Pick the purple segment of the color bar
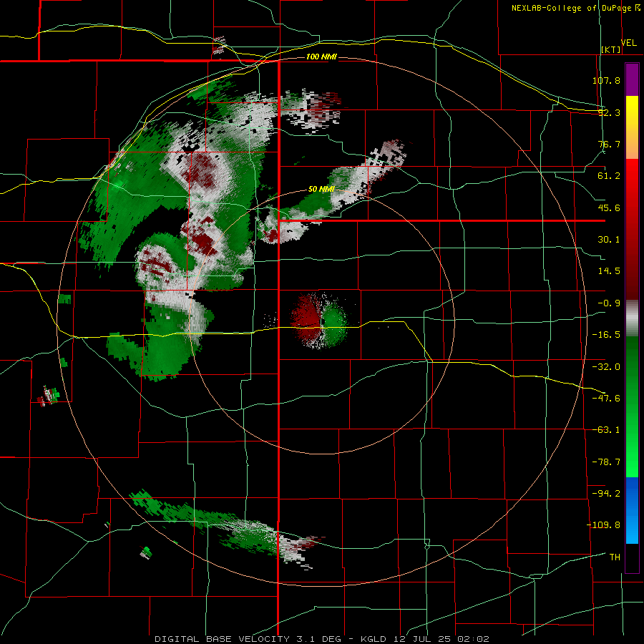This screenshot has height=644, width=644. 632,79
